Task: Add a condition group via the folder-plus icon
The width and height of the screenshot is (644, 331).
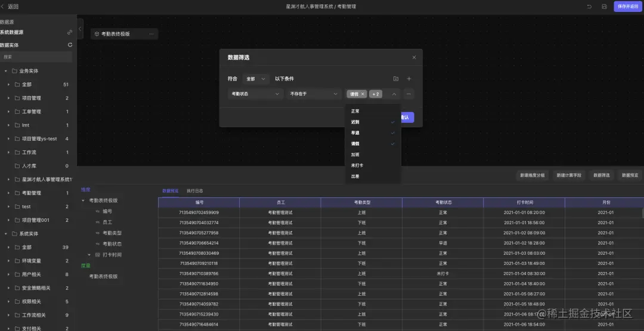Action: point(395,79)
